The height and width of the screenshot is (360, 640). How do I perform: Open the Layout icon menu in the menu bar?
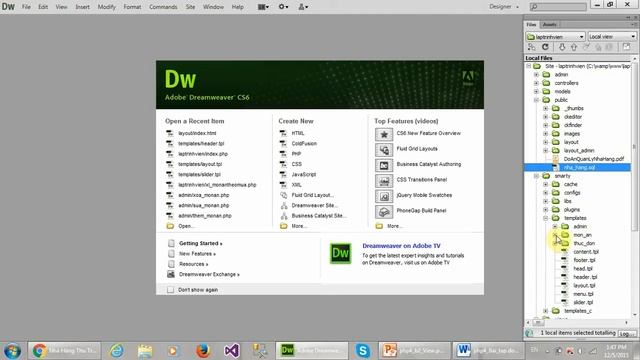coord(263,7)
